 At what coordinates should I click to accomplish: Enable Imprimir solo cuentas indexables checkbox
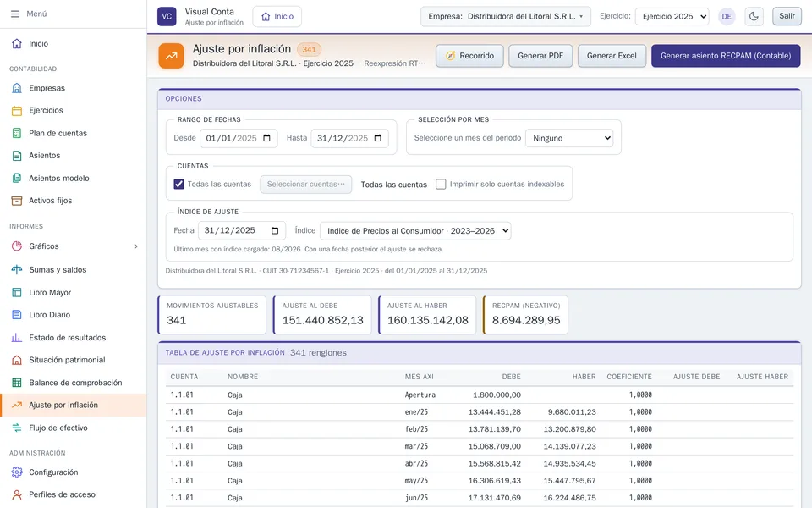click(441, 184)
